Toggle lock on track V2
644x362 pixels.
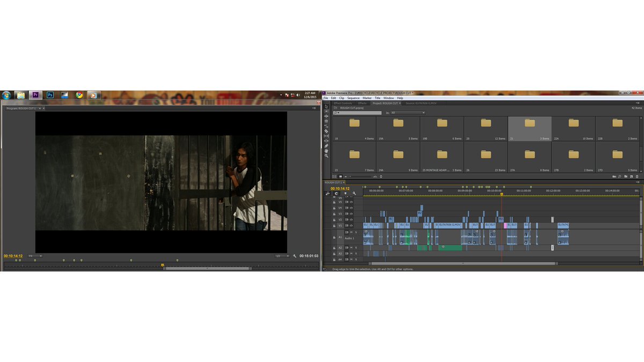(x=334, y=220)
